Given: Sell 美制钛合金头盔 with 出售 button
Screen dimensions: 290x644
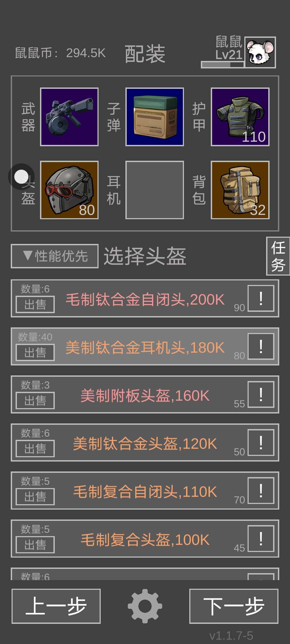Looking at the screenshot, I should 35,448.
